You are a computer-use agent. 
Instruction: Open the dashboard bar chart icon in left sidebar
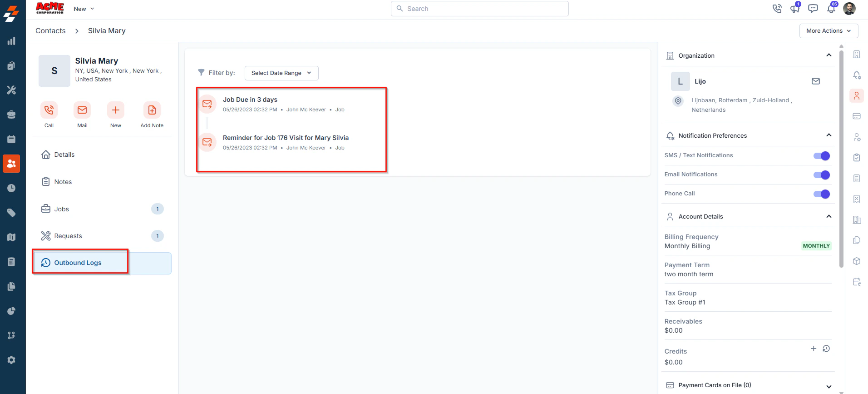point(12,41)
